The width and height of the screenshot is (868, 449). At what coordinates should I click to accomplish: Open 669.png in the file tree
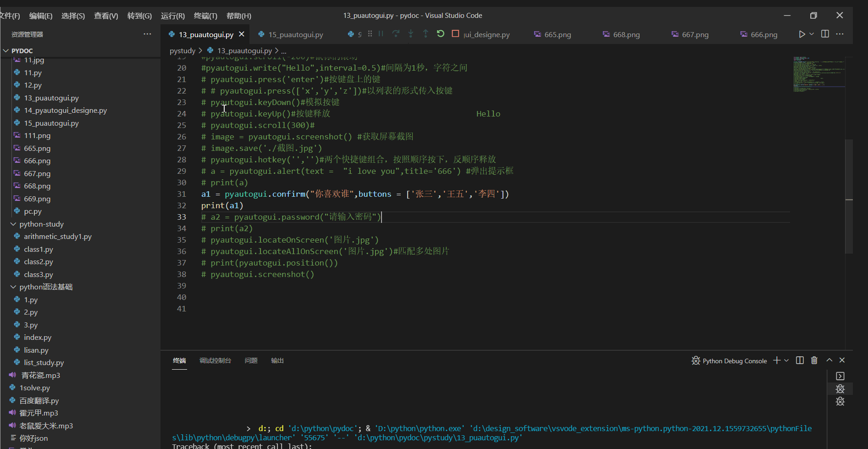[37, 199]
